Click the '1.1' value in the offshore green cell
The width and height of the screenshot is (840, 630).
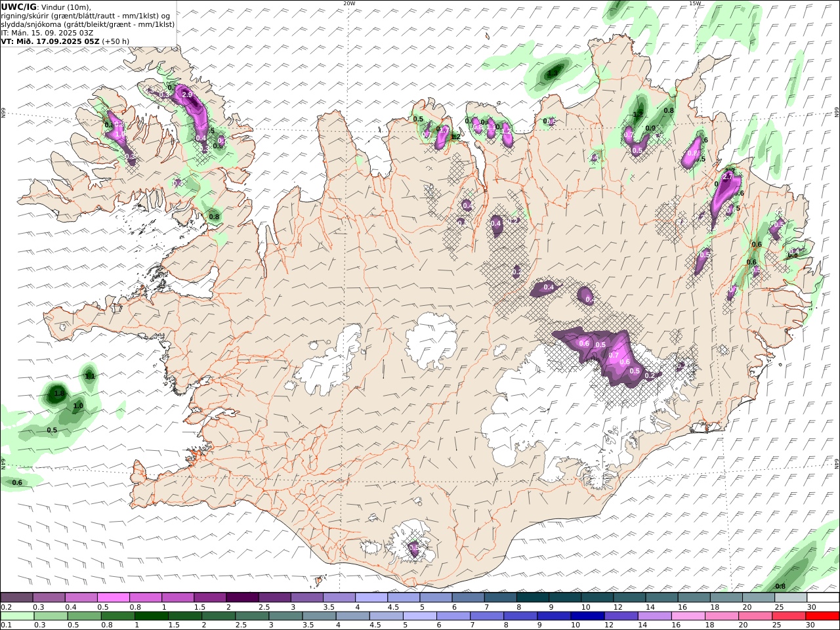[90, 376]
